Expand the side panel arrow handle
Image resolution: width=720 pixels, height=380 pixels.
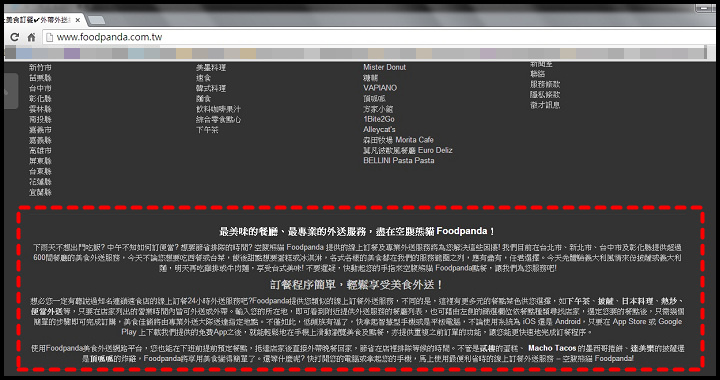click(x=8, y=91)
